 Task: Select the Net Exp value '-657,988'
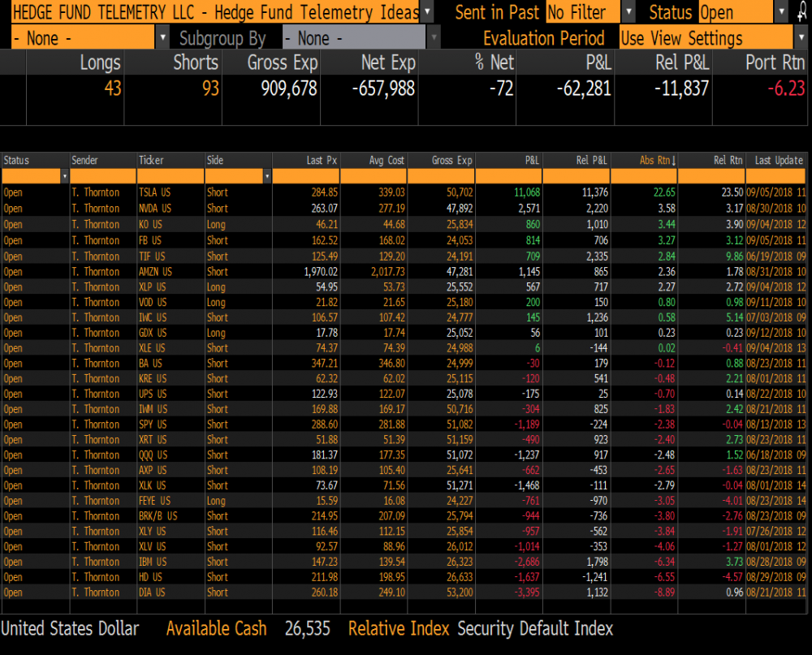(x=384, y=88)
